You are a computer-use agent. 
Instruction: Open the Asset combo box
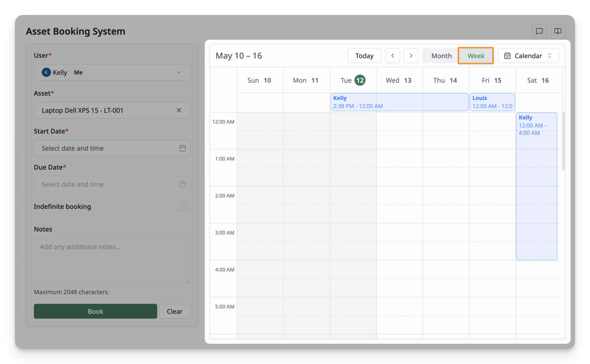pyautogui.click(x=112, y=110)
